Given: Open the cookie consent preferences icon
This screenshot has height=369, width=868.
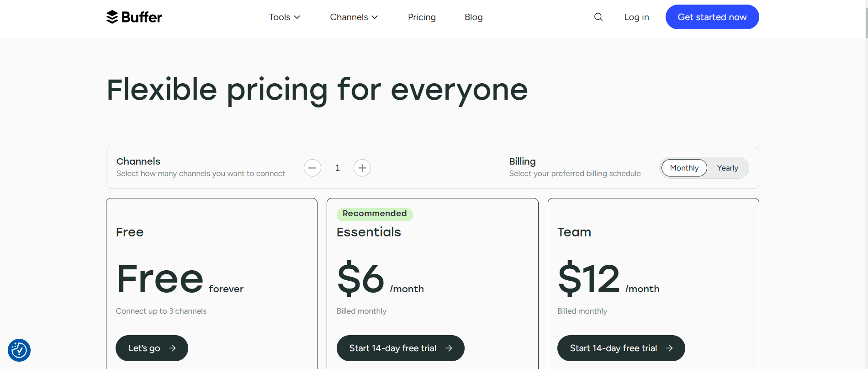Looking at the screenshot, I should (19, 350).
